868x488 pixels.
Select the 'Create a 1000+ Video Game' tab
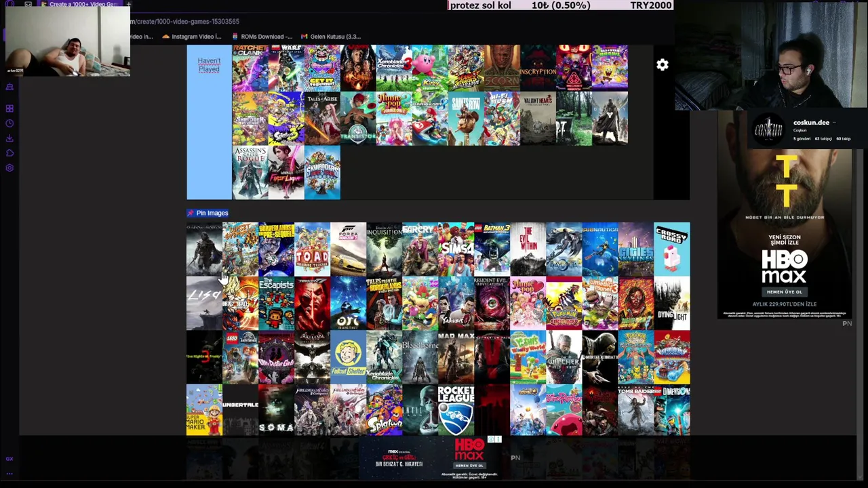coord(81,4)
